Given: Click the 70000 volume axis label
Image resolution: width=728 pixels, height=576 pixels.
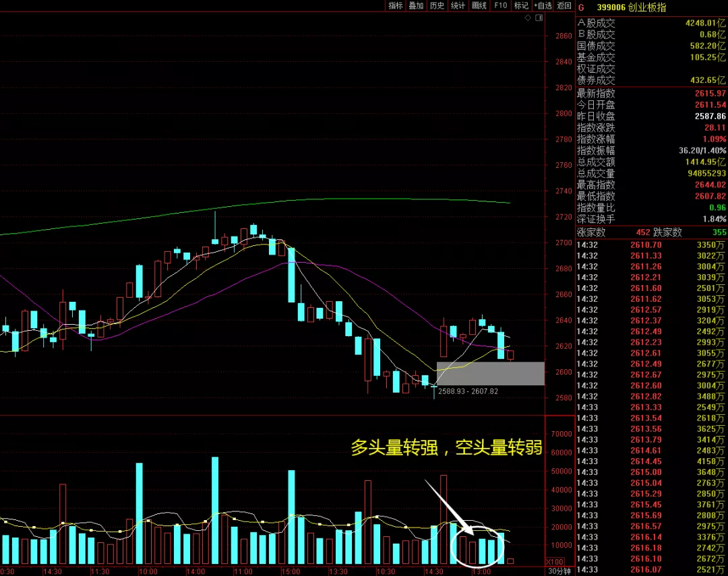Looking at the screenshot, I should [x=562, y=434].
